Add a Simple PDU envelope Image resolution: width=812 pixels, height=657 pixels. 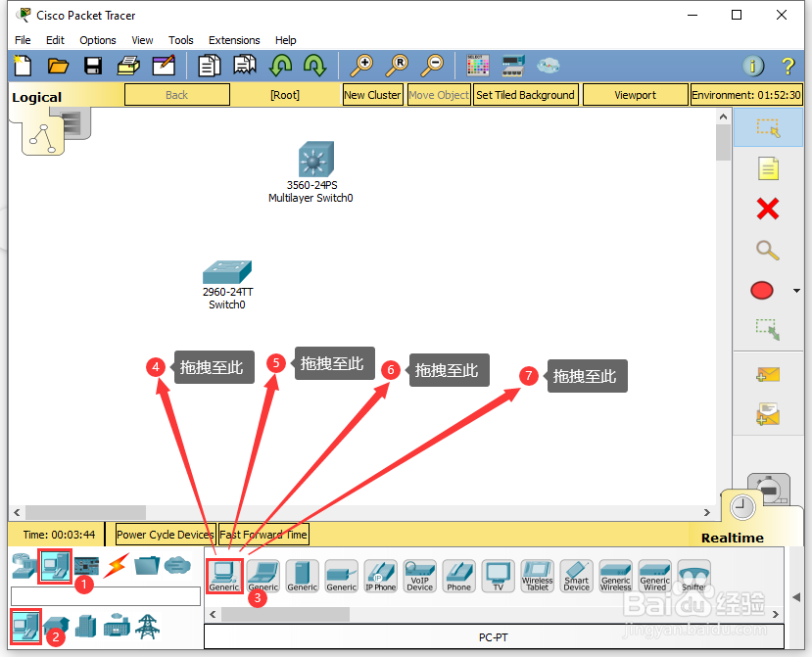(x=768, y=374)
